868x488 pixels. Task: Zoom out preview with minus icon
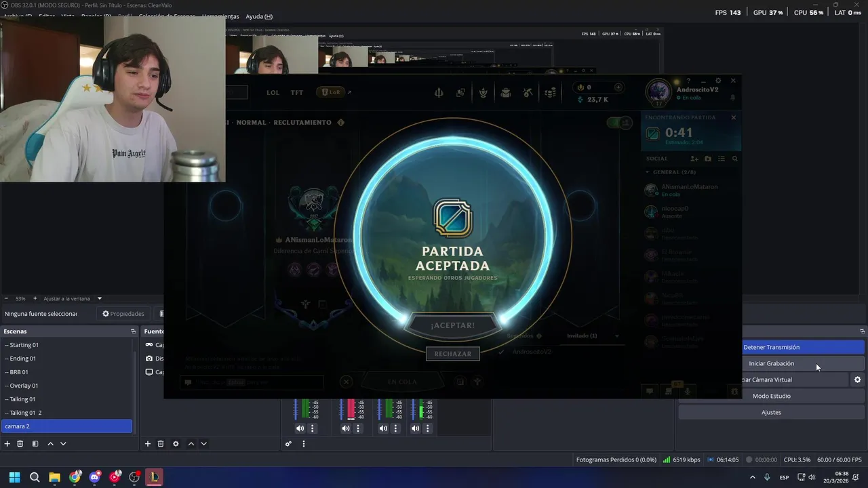6,298
